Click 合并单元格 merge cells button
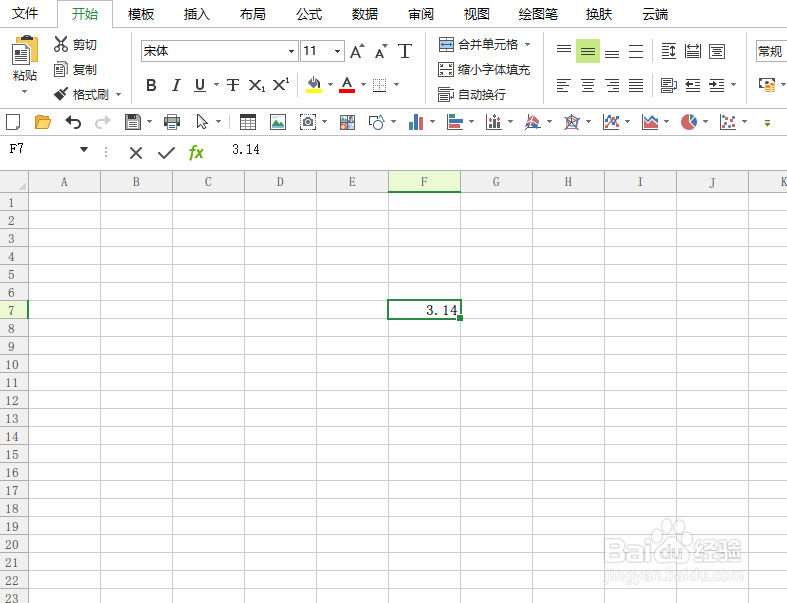The image size is (787, 603). click(478, 45)
